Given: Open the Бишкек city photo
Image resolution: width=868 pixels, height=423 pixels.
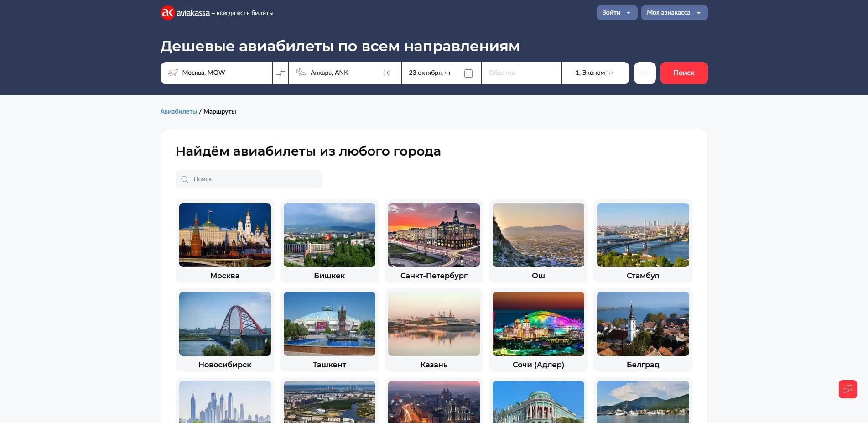Looking at the screenshot, I should (329, 235).
